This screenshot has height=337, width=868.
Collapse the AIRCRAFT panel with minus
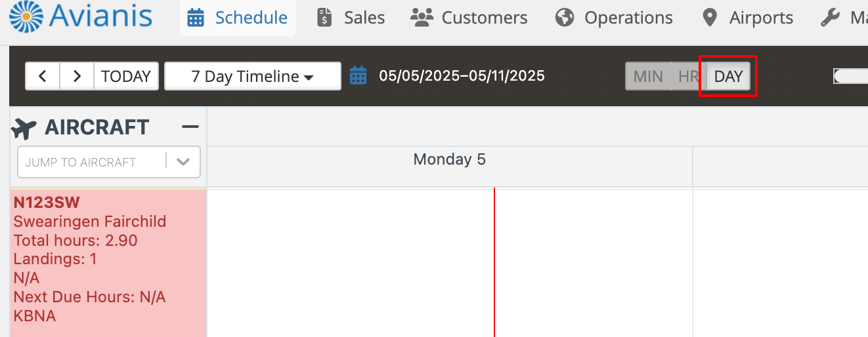190,127
